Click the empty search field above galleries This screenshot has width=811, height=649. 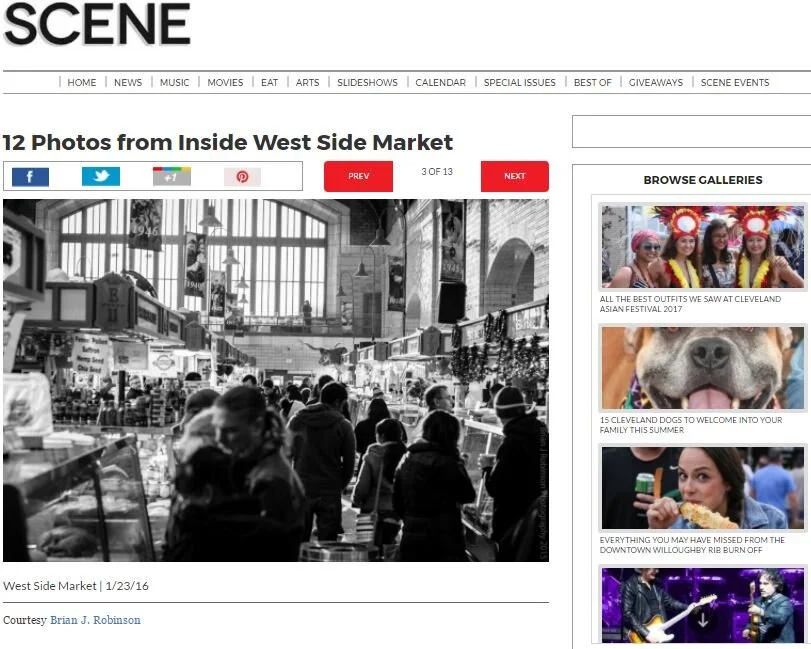pyautogui.click(x=692, y=132)
